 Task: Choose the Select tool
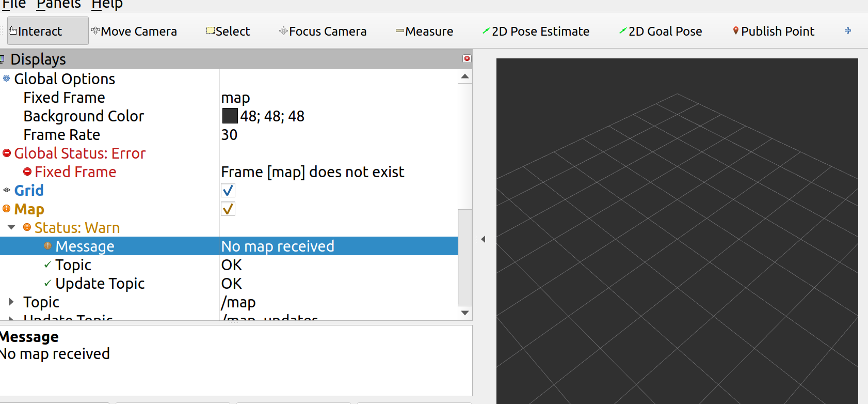(x=228, y=31)
